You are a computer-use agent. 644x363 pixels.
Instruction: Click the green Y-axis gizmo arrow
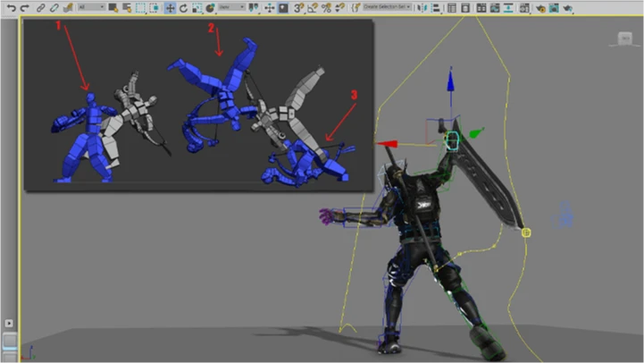476,133
